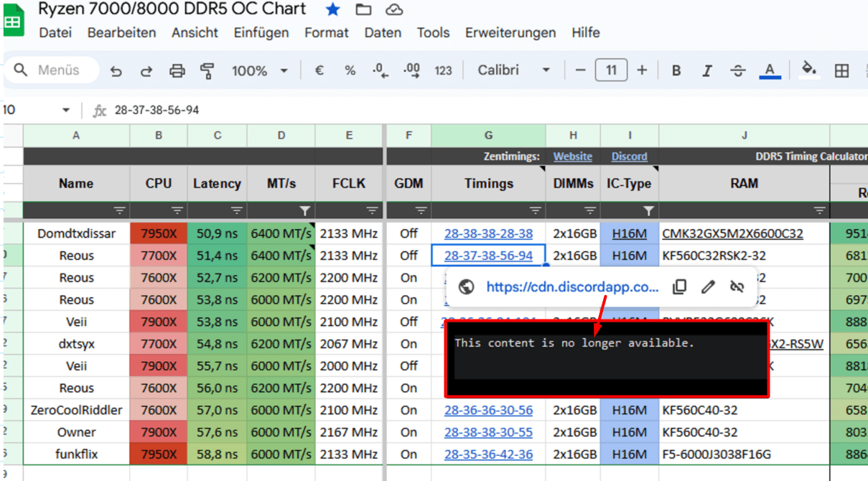Viewport: 868px width, 481px height.
Task: Undo the last action
Action: (116, 70)
